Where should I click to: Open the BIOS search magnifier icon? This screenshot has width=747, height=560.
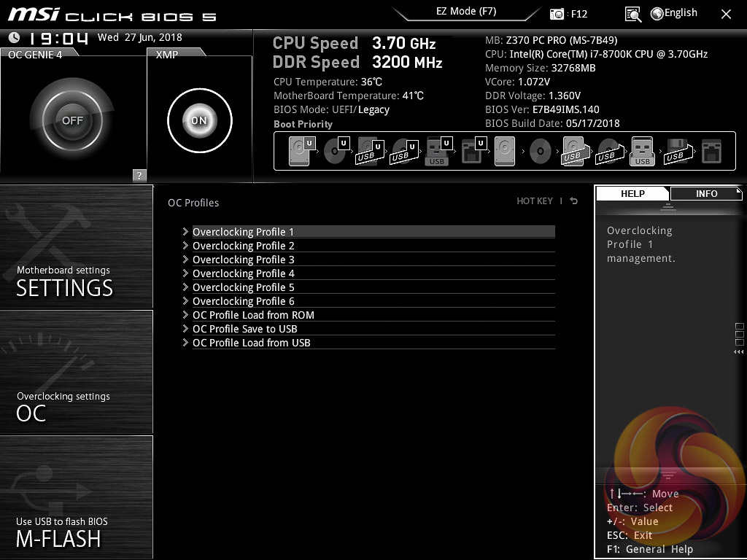click(x=632, y=15)
